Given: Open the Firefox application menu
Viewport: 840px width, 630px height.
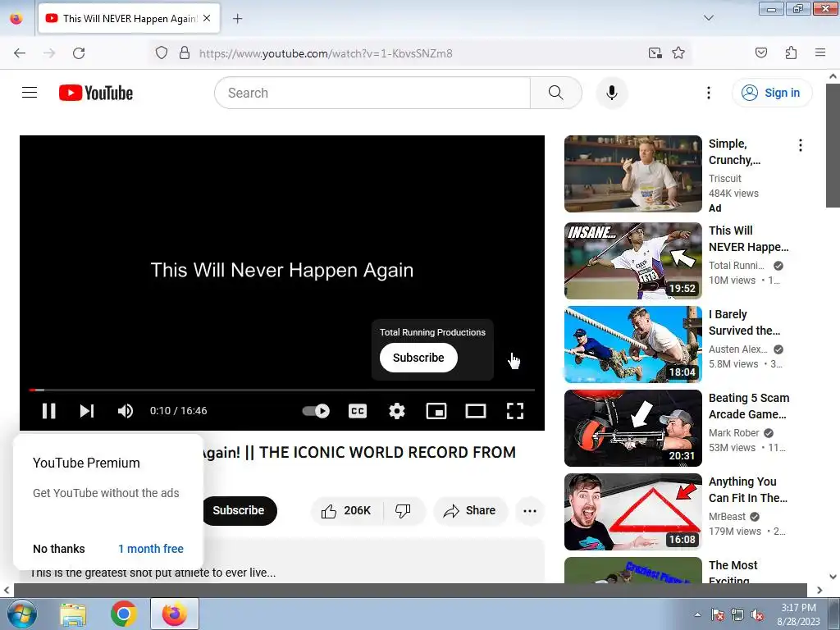Looking at the screenshot, I should [x=820, y=53].
